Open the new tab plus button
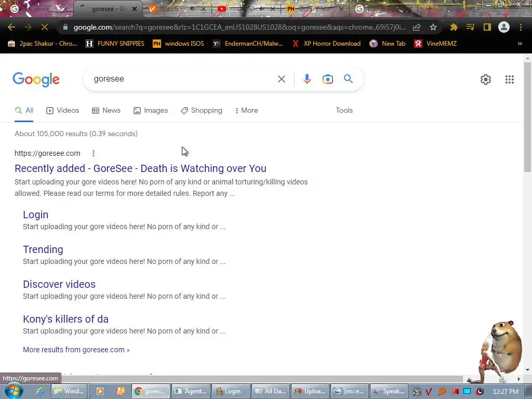Viewport: 532px width, 399px height. coord(430,9)
